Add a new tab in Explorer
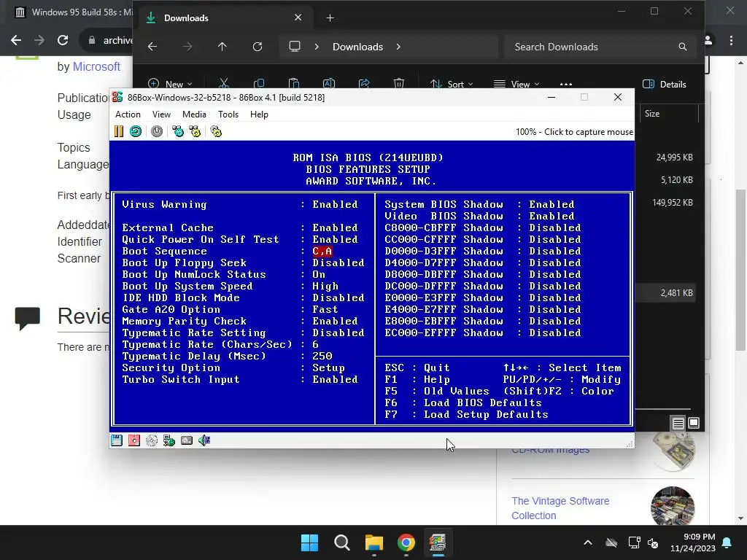Screen dimensions: 747x560 (x=330, y=18)
